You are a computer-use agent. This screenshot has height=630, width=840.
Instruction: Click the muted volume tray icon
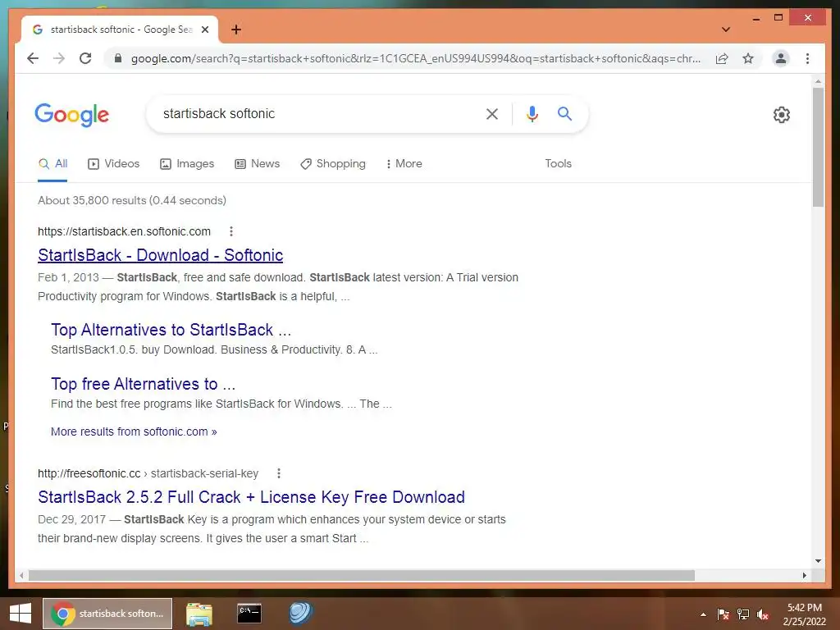click(763, 614)
